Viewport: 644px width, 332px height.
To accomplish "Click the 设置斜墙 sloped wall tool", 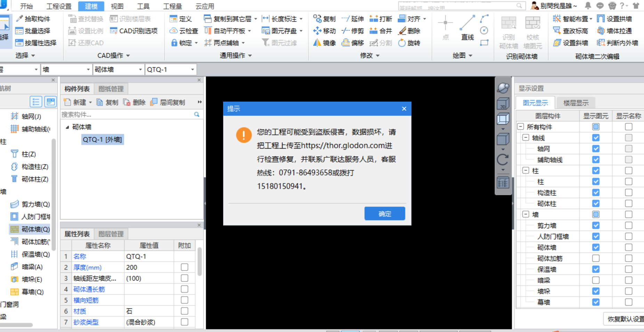I will pyautogui.click(x=571, y=43).
